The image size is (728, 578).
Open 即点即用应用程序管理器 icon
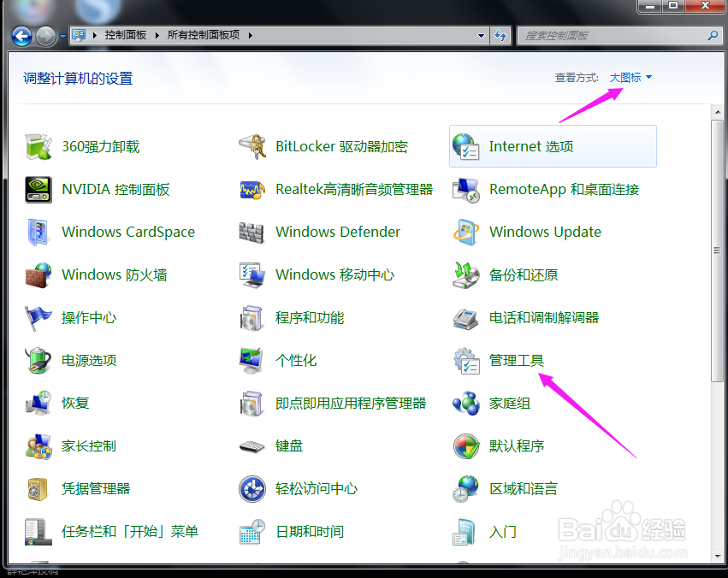(x=252, y=403)
